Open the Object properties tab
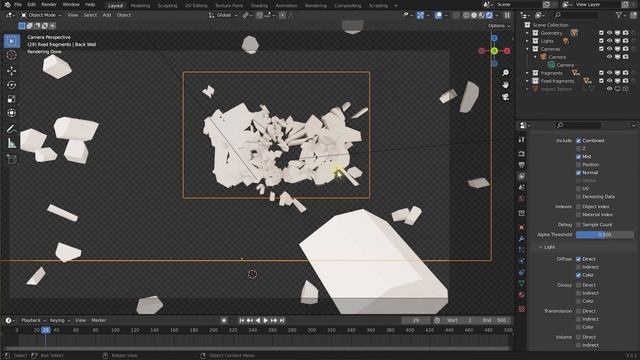Image resolution: width=640 pixels, height=360 pixels. [x=521, y=227]
